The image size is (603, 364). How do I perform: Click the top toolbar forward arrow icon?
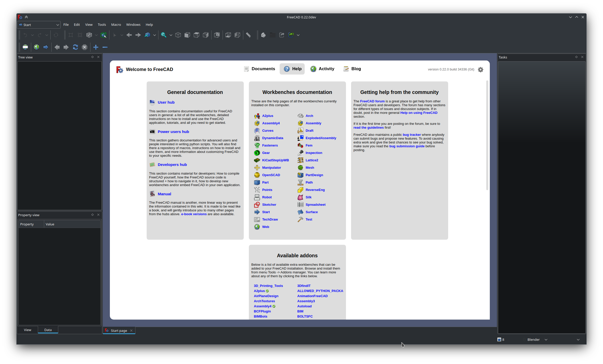click(x=138, y=35)
